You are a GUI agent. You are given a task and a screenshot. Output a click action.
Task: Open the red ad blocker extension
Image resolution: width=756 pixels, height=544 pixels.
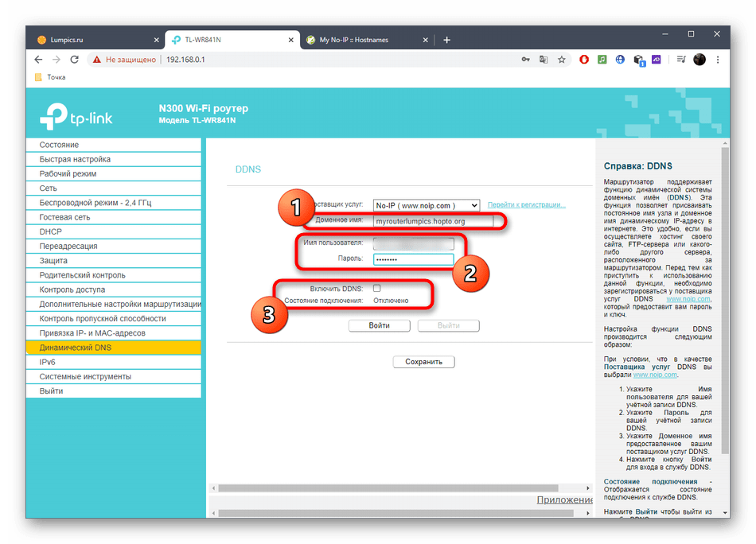[x=585, y=60]
